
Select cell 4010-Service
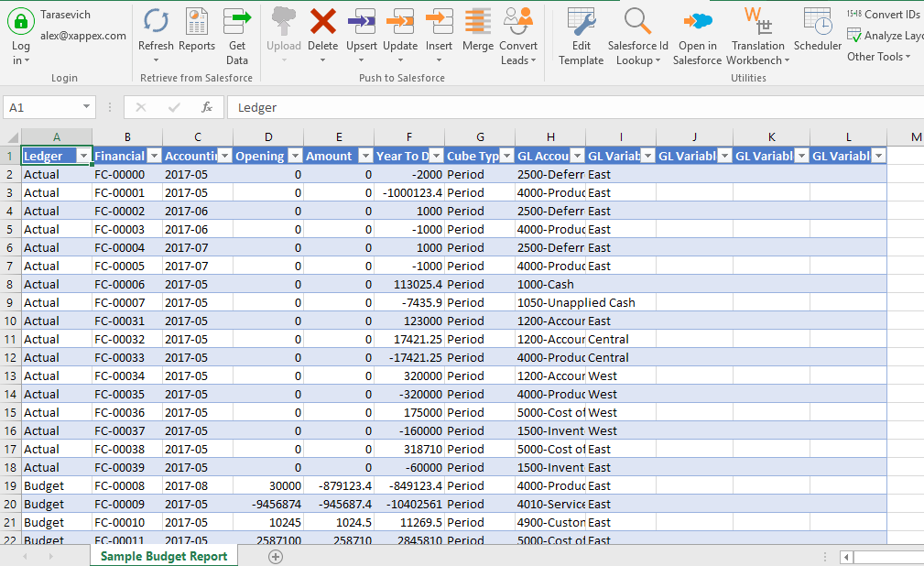pyautogui.click(x=550, y=504)
